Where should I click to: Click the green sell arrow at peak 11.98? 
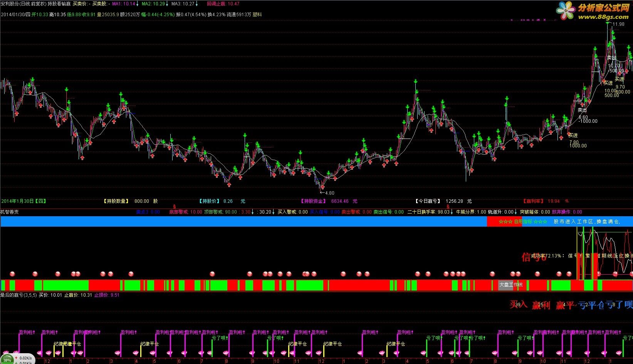[608, 23]
